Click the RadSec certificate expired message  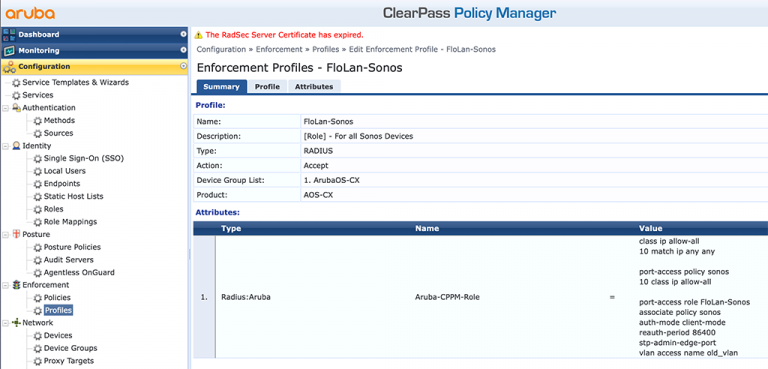[285, 35]
